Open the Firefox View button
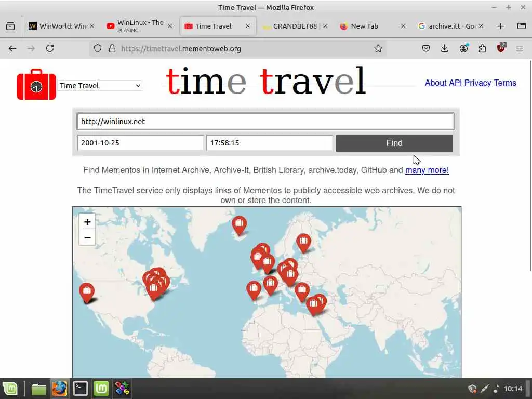Image resolution: width=532 pixels, height=399 pixels. [x=10, y=26]
